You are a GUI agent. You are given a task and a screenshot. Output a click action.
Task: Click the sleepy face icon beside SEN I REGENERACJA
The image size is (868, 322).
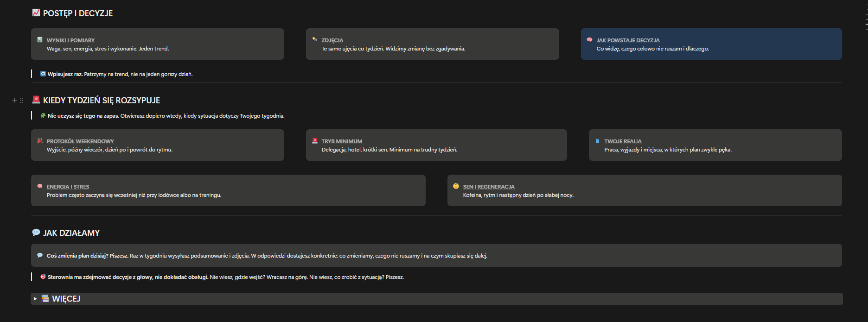(x=456, y=186)
